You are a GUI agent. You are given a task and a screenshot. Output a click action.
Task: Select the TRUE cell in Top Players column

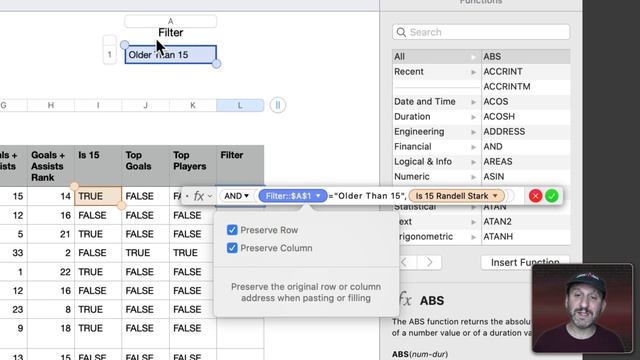(x=193, y=253)
